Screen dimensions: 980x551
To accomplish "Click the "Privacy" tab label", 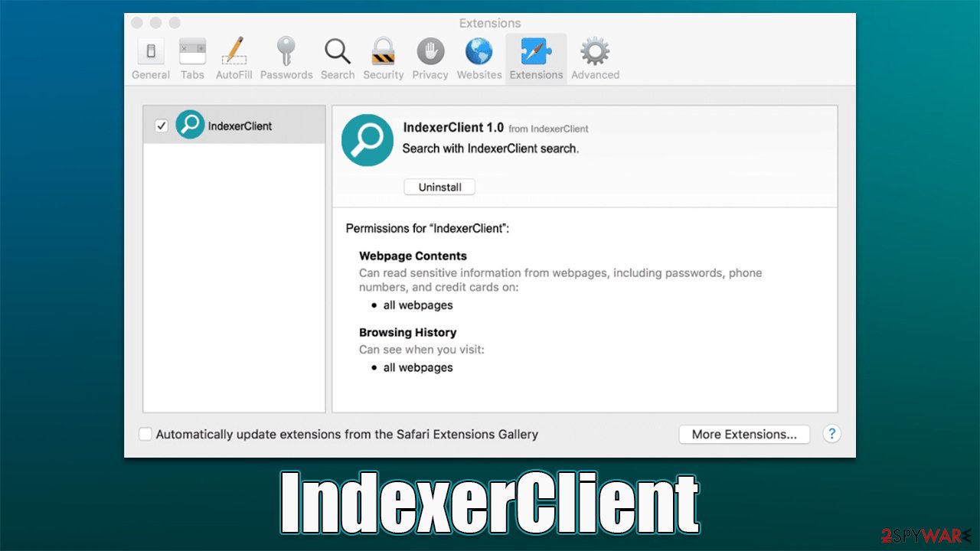I will click(430, 75).
